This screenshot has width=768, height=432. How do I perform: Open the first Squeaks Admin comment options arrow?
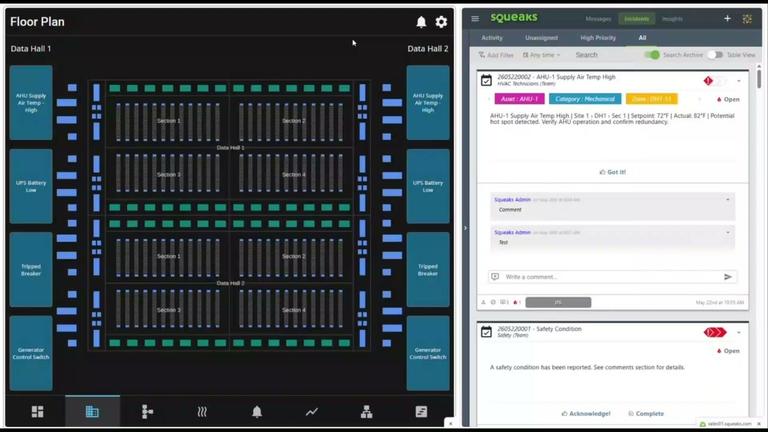[728, 200]
